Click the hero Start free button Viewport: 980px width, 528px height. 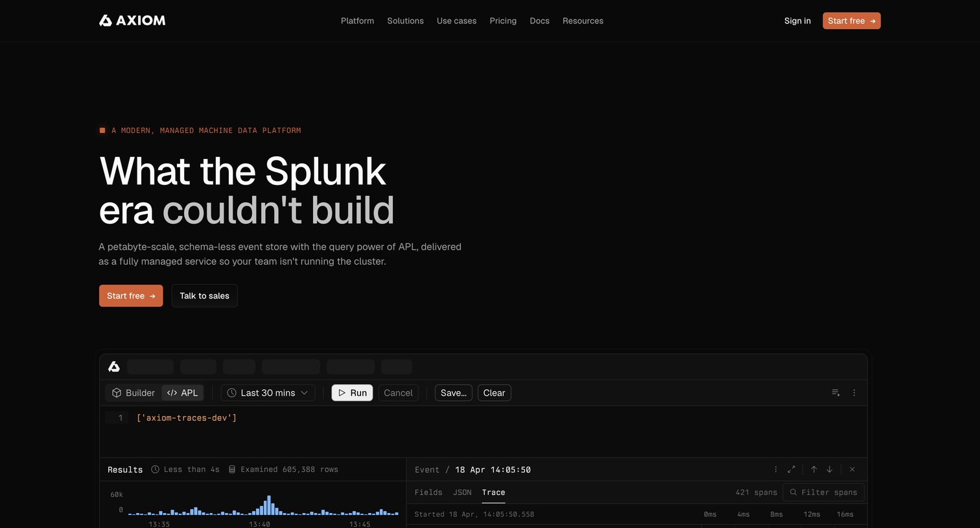pos(131,296)
